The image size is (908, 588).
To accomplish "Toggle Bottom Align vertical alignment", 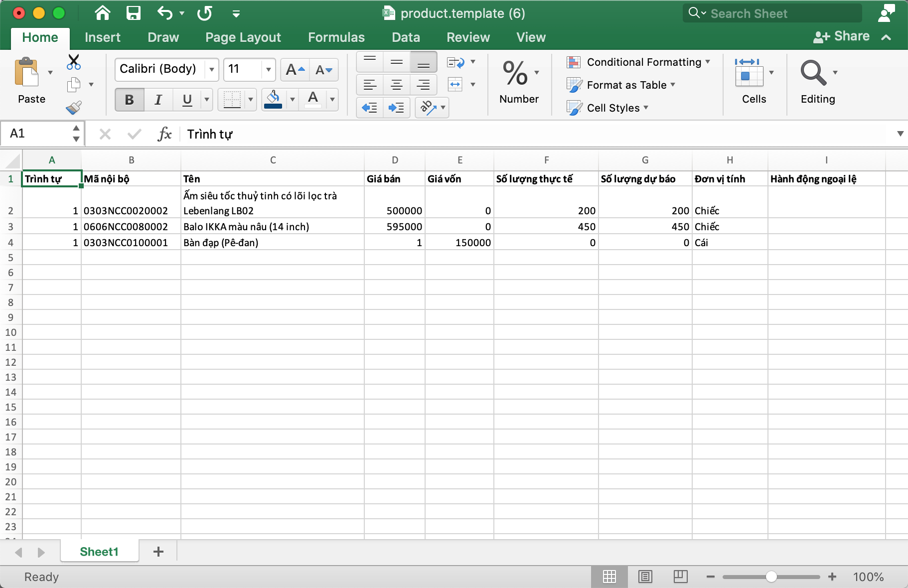I will pyautogui.click(x=424, y=62).
